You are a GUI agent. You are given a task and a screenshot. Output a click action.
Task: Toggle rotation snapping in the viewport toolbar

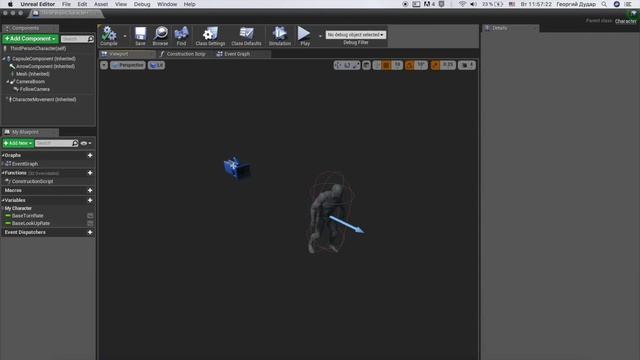point(409,65)
